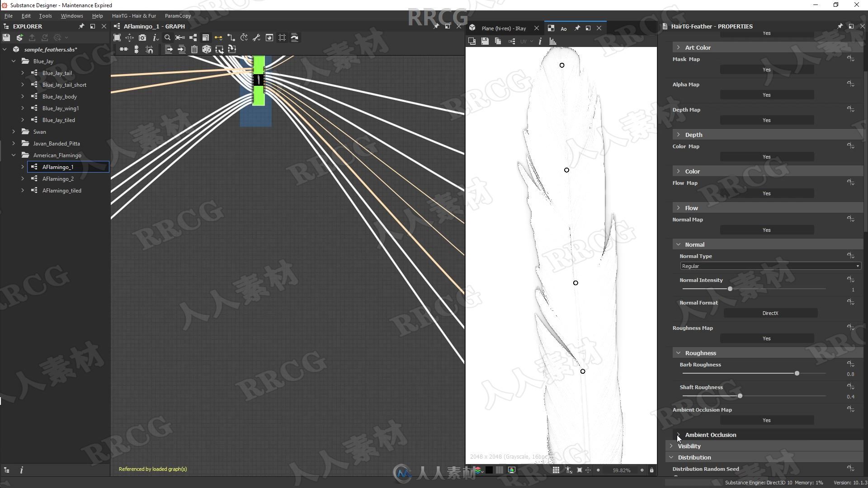Click the American_Flamingo folder in explorer
The width and height of the screenshot is (868, 488).
(57, 155)
